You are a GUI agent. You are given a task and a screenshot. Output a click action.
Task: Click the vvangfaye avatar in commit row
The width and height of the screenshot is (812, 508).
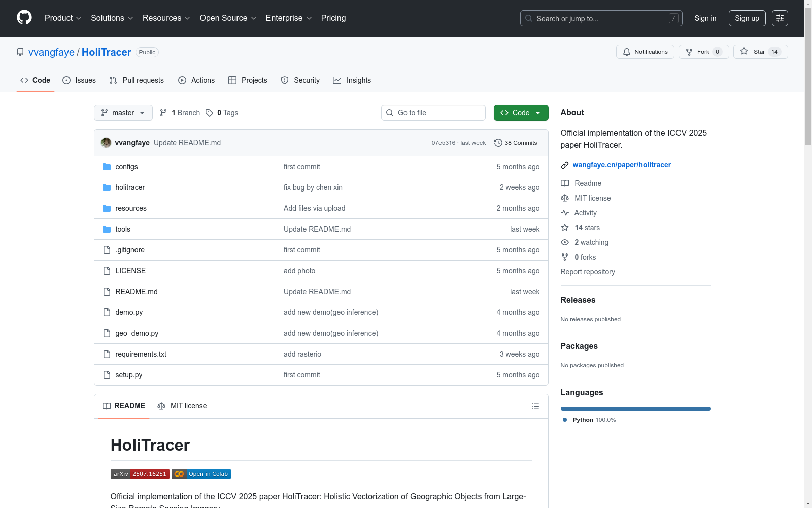click(x=106, y=143)
